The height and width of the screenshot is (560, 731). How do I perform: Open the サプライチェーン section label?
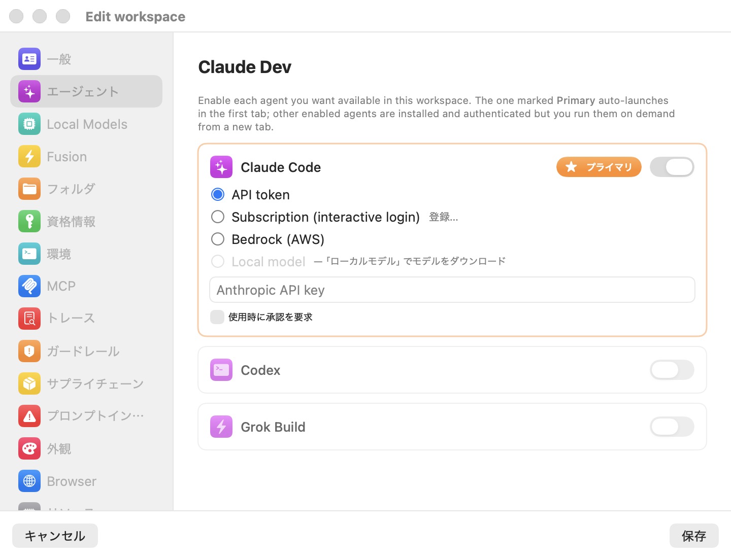(x=95, y=383)
